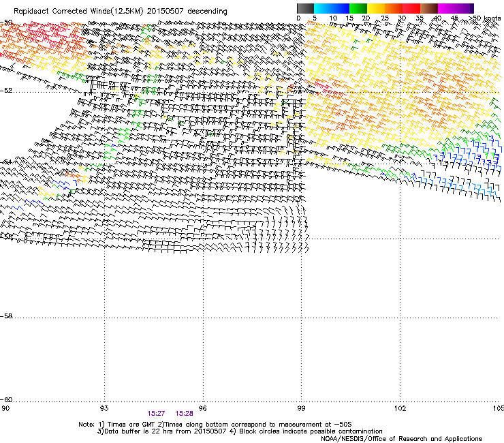504x443 pixels.
Task: Click the longitude label 93
Action: click(104, 408)
